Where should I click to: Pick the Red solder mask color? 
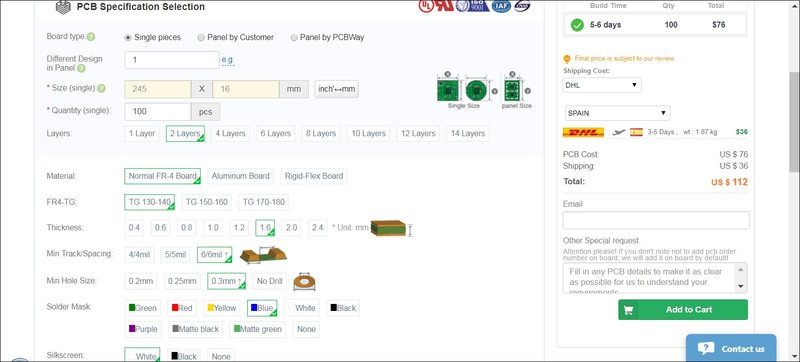(x=182, y=308)
